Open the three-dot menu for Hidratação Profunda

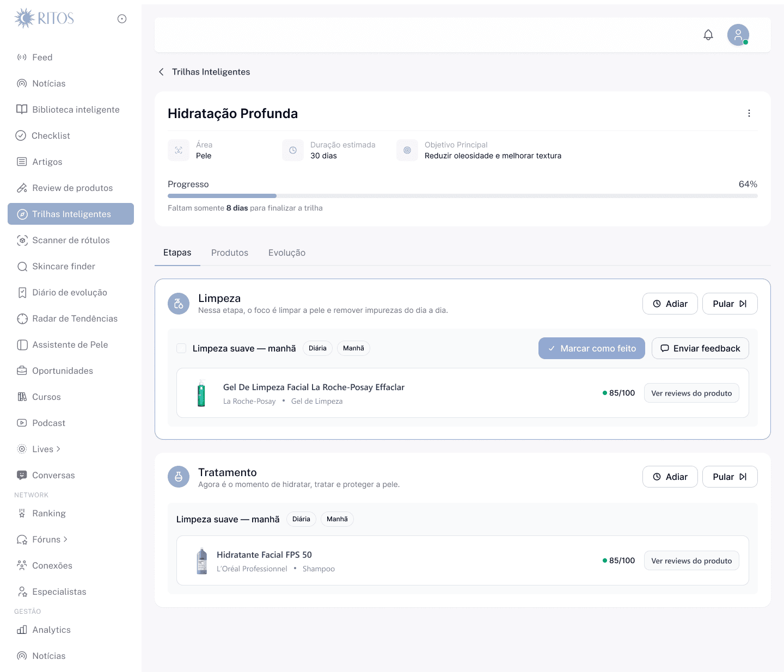[749, 113]
